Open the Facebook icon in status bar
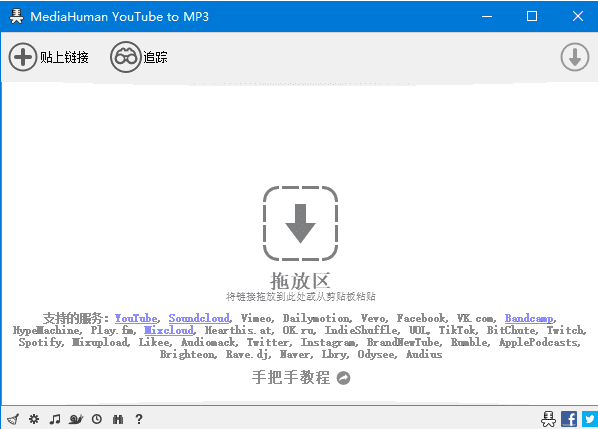Image resolution: width=598 pixels, height=429 pixels. pos(569,419)
